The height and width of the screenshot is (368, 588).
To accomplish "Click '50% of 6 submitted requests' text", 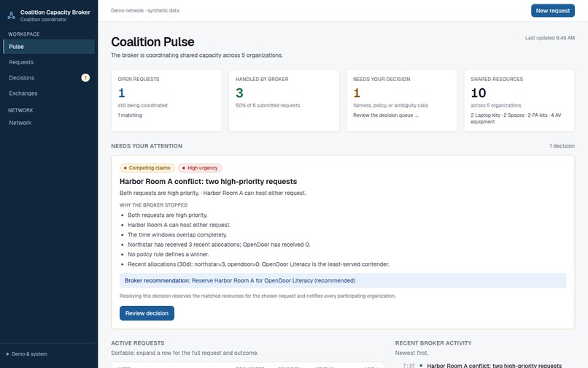I will pos(268,106).
